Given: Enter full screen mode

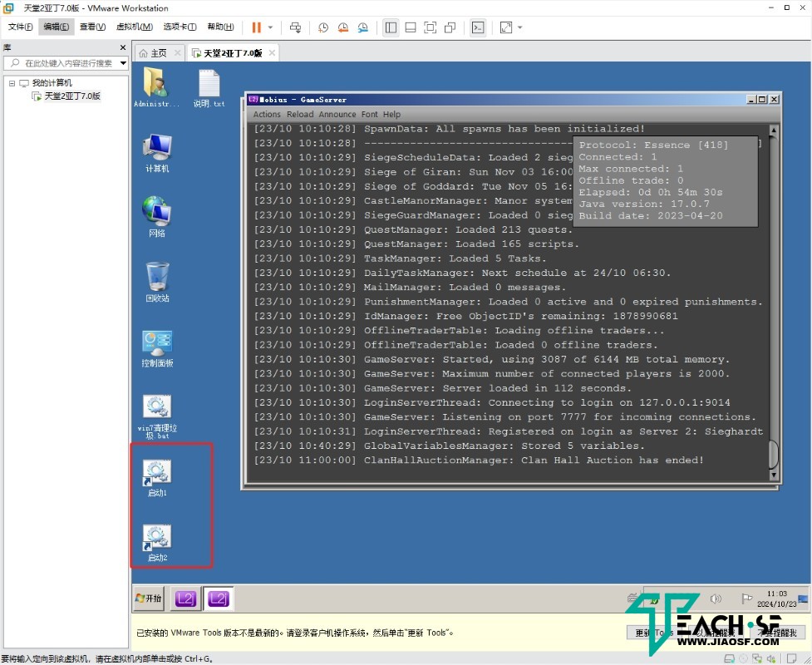Looking at the screenshot, I should (430, 27).
